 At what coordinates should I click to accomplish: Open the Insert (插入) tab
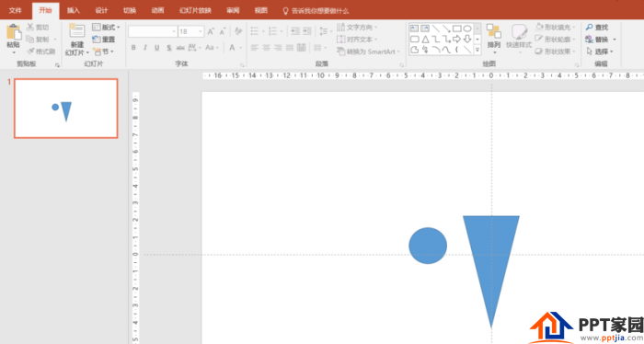point(74,10)
